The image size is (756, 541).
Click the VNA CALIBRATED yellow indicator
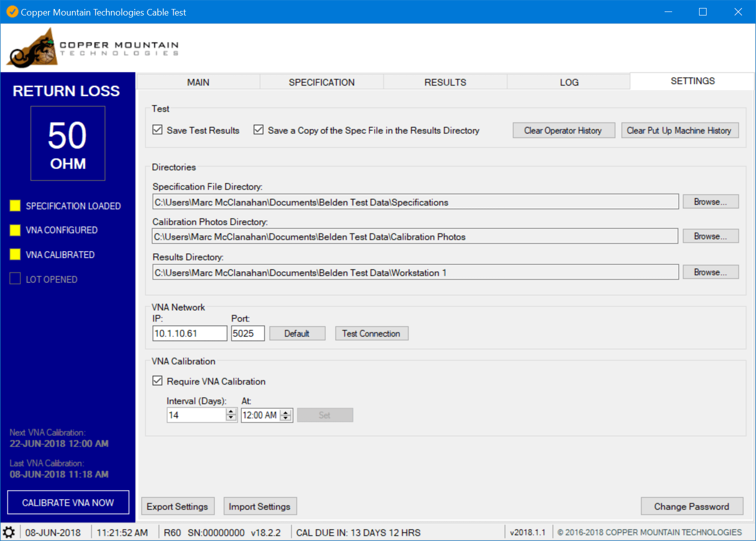click(x=15, y=254)
